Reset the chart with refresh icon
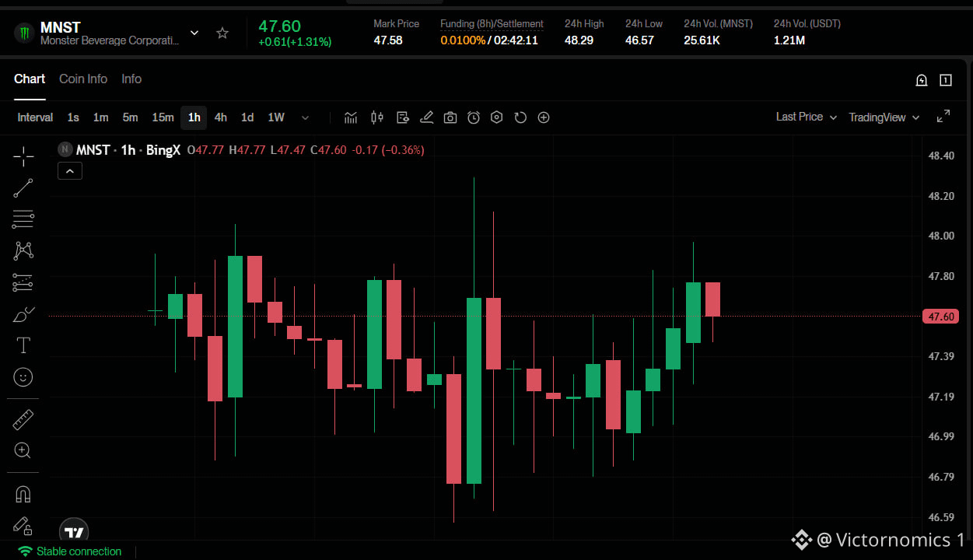 [520, 117]
